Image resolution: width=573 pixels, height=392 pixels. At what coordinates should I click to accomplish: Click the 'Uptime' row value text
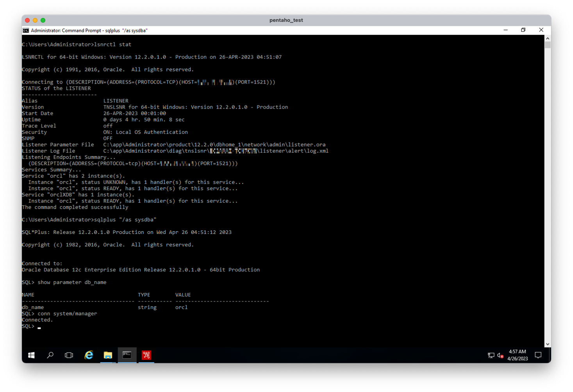144,120
